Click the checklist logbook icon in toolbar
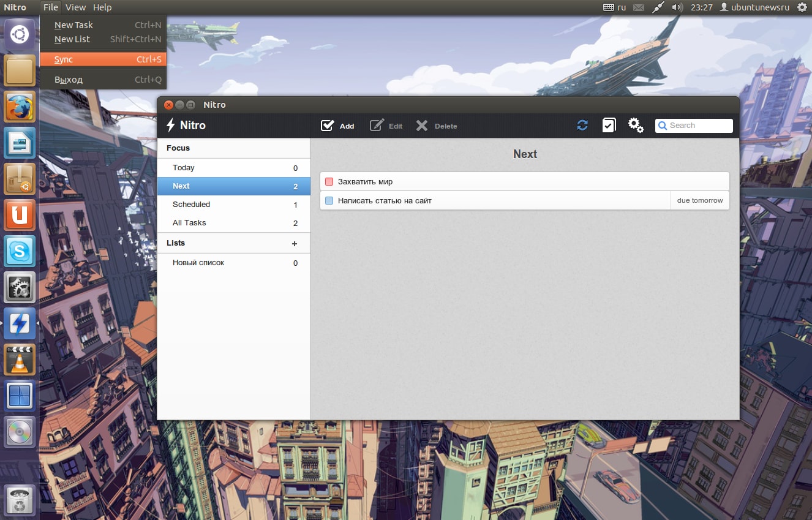Image resolution: width=812 pixels, height=520 pixels. coord(609,125)
